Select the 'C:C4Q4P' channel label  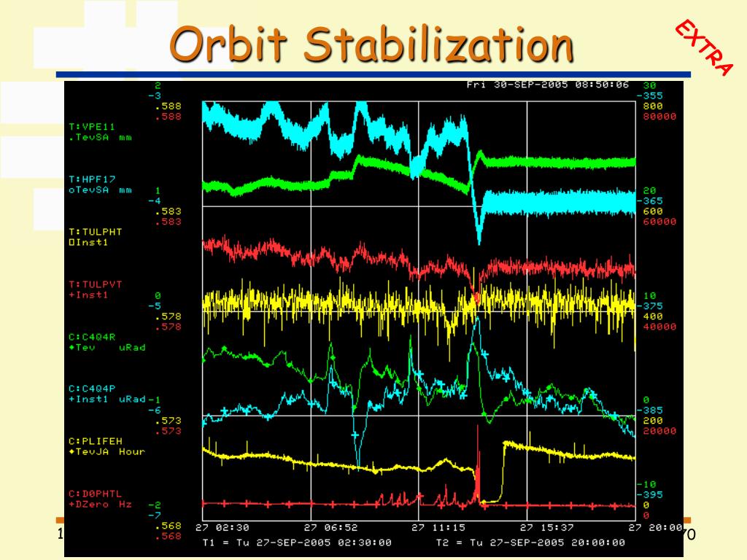coord(92,389)
